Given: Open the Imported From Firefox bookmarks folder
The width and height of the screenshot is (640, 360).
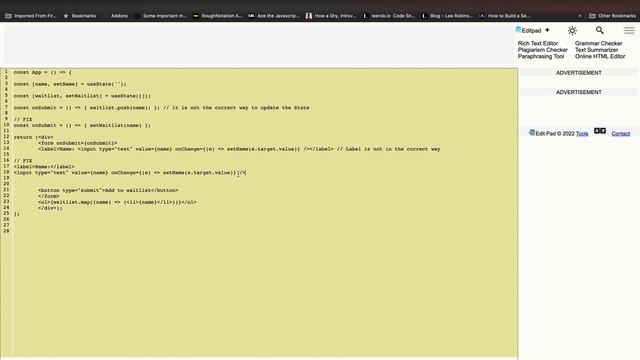Looking at the screenshot, I should 31,16.
